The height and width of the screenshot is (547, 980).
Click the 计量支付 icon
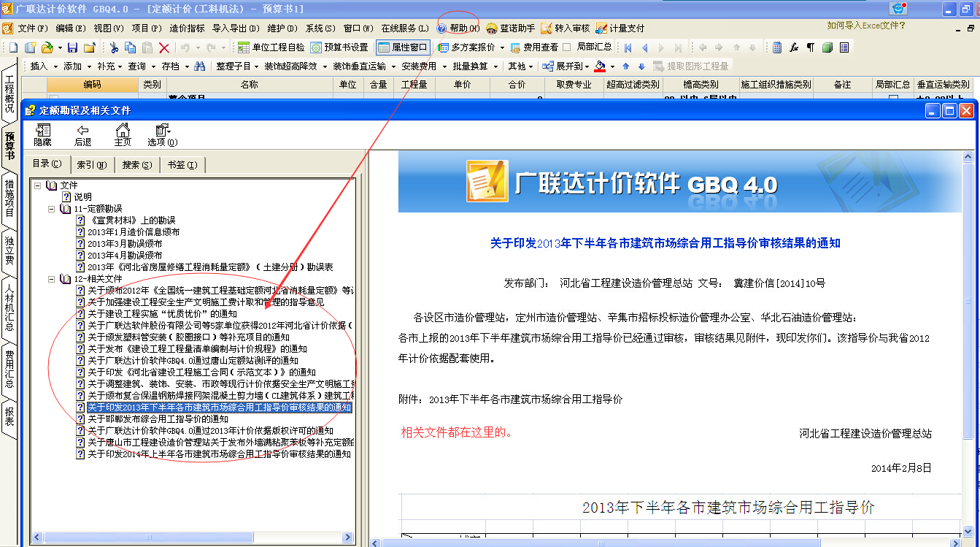[x=620, y=28]
